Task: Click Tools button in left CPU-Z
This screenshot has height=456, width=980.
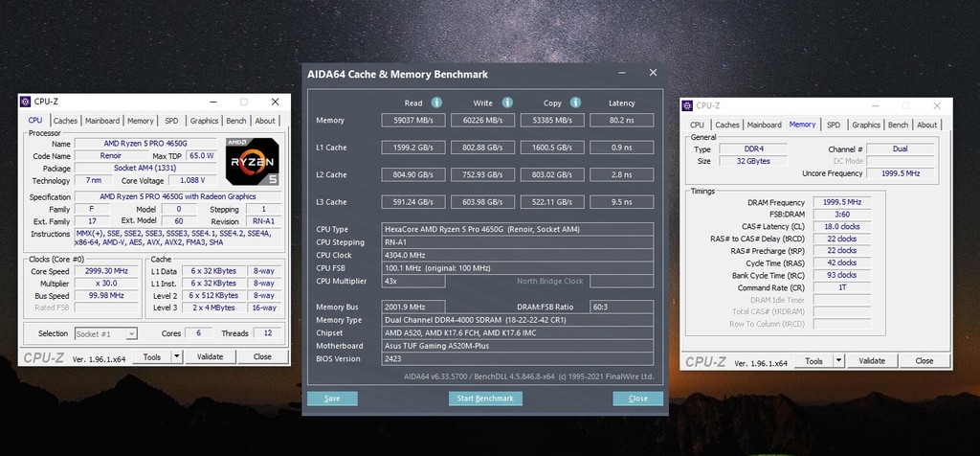Action: point(152,356)
